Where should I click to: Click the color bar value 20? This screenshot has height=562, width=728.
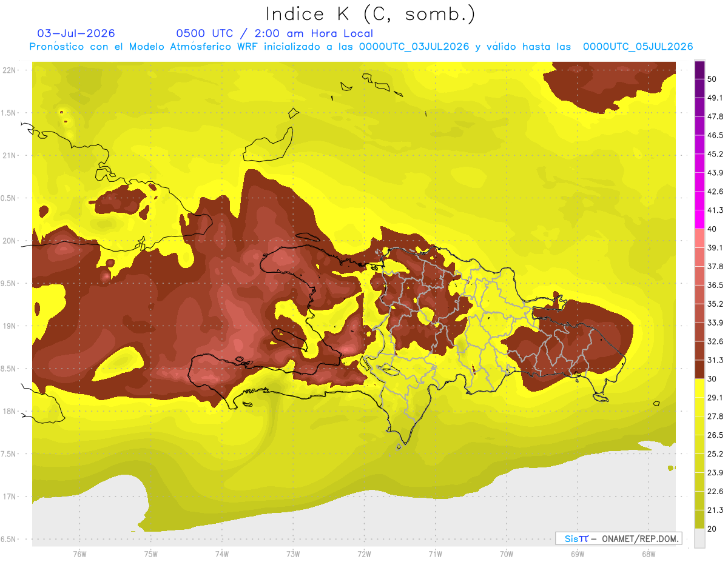[712, 529]
